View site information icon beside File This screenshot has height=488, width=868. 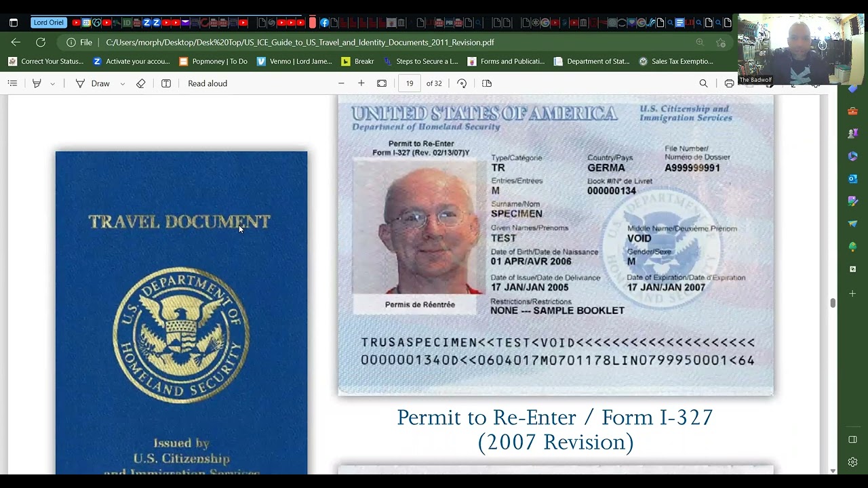point(71,42)
